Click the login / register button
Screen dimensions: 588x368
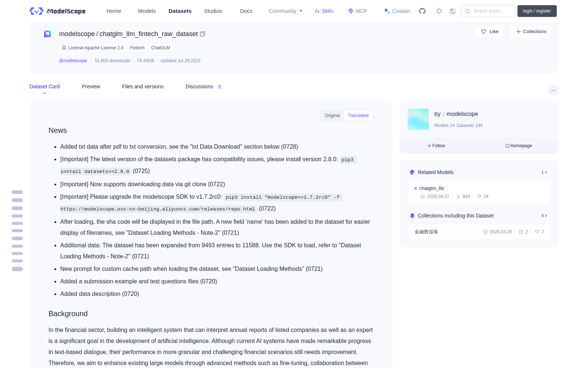(x=537, y=11)
